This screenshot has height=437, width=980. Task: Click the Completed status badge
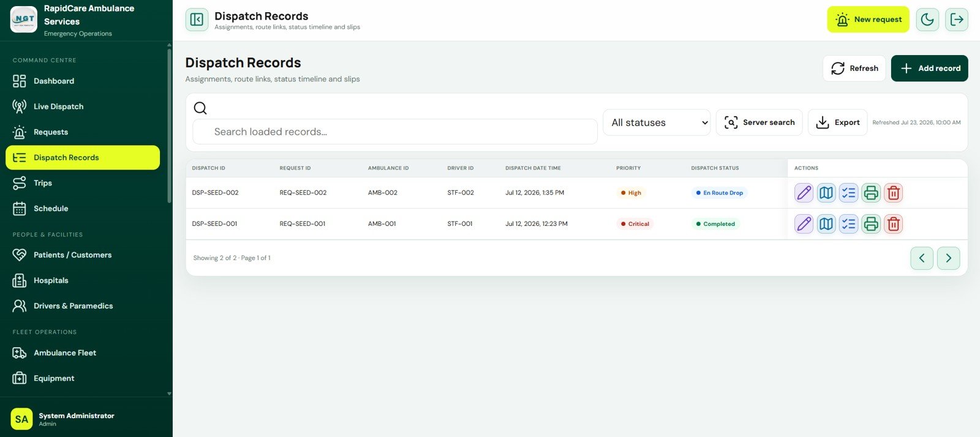(x=715, y=224)
